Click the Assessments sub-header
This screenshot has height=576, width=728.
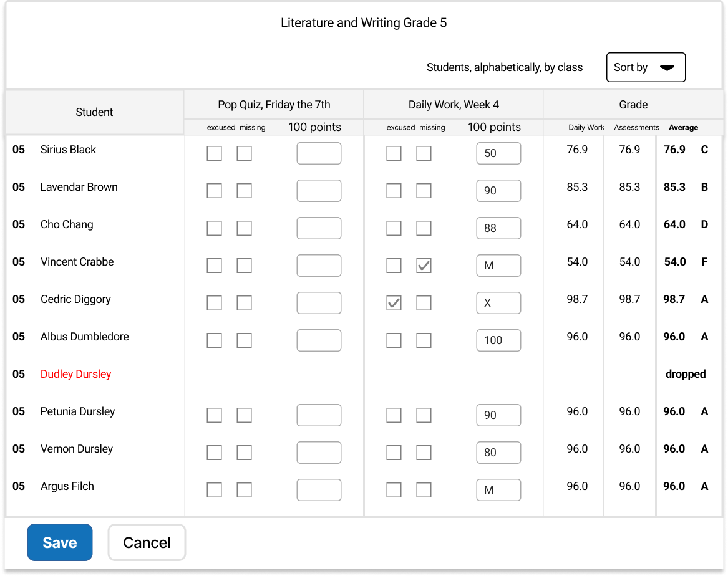(636, 128)
